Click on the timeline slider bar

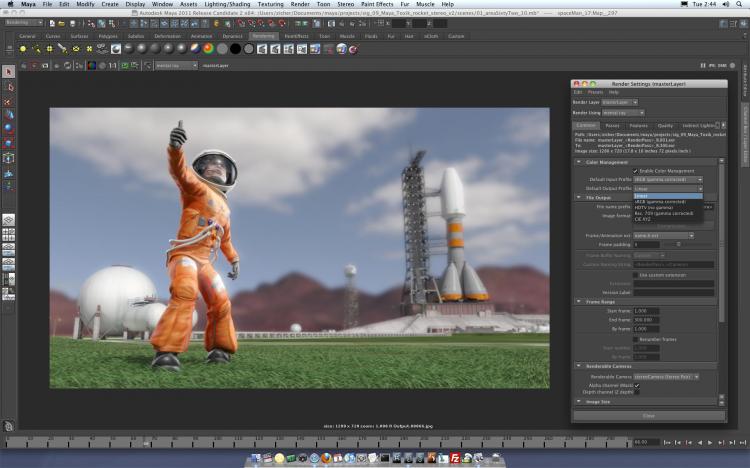coord(320,441)
